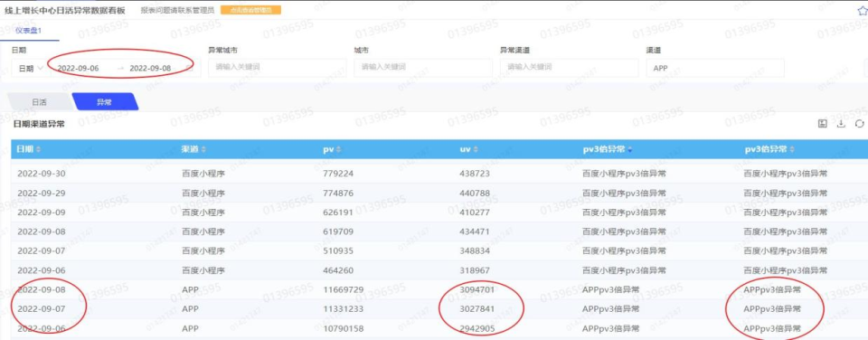Open the 日期 type dropdown
The width and height of the screenshot is (868, 340).
point(31,68)
